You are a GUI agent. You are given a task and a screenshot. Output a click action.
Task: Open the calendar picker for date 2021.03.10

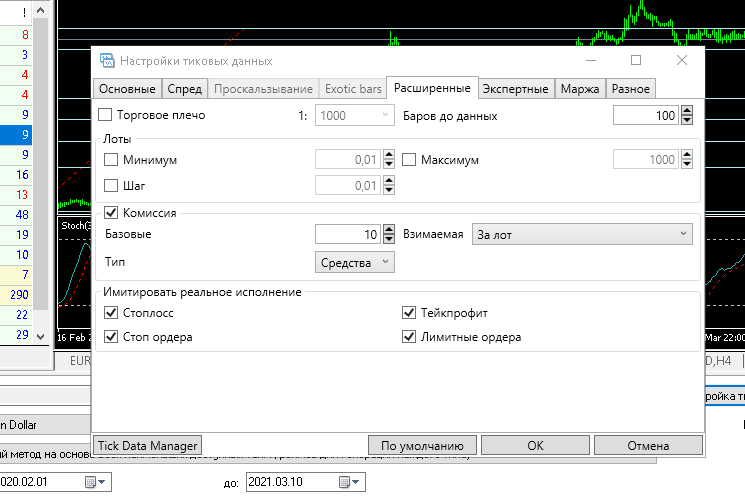(349, 482)
